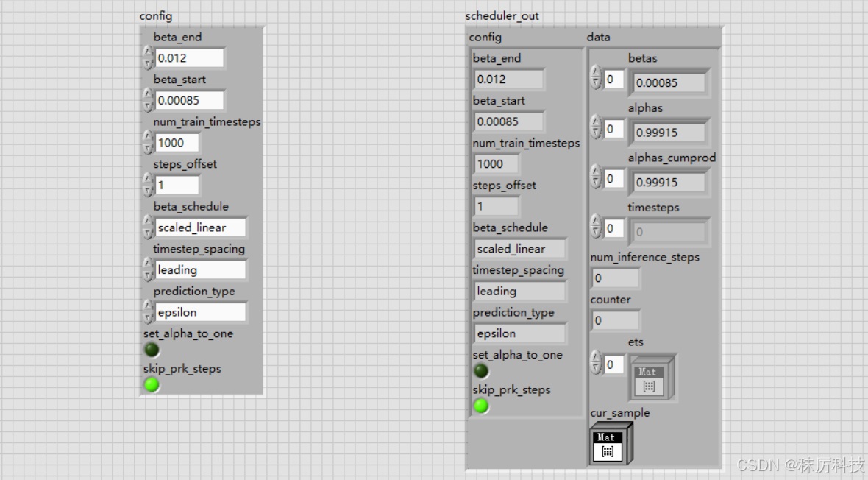The width and height of the screenshot is (868, 480).
Task: Click beta_start stepper arrows in left config
Action: pos(148,100)
